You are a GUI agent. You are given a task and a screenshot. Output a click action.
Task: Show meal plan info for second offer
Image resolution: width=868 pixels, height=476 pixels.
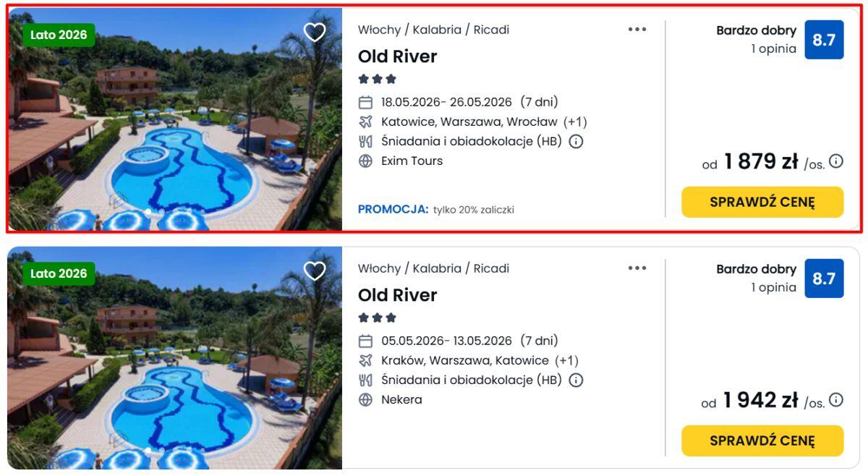click(x=576, y=381)
